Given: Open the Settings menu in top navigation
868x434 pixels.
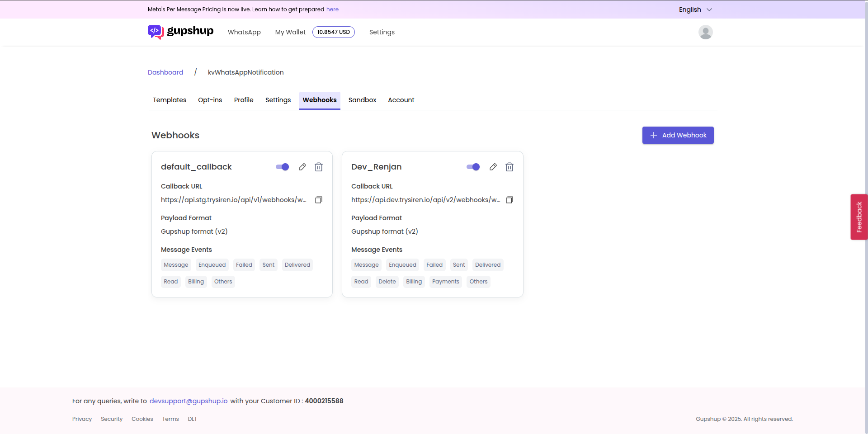Looking at the screenshot, I should pos(382,32).
